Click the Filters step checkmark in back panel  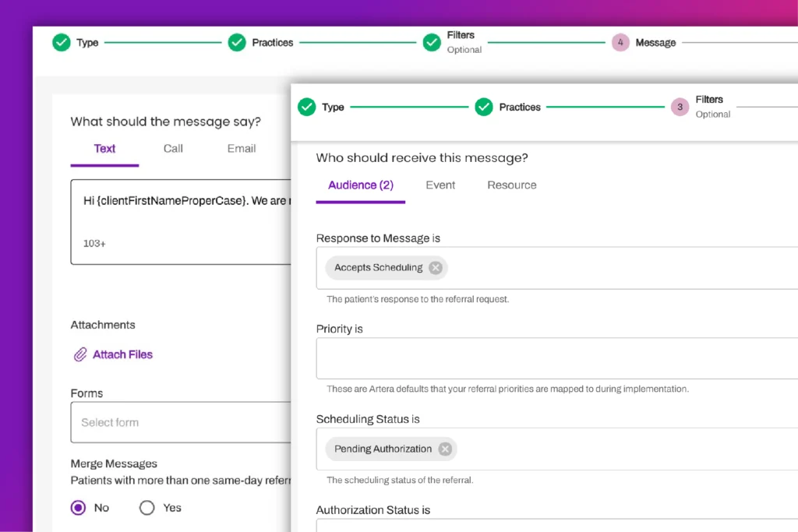(432, 43)
